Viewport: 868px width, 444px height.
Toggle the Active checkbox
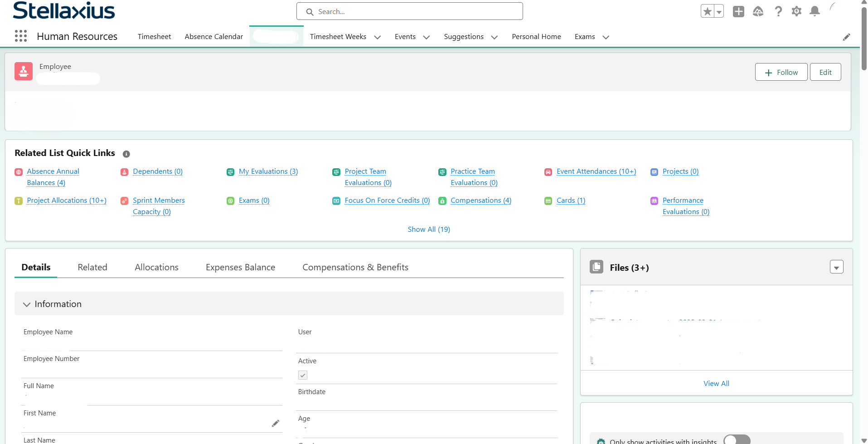[x=303, y=375]
